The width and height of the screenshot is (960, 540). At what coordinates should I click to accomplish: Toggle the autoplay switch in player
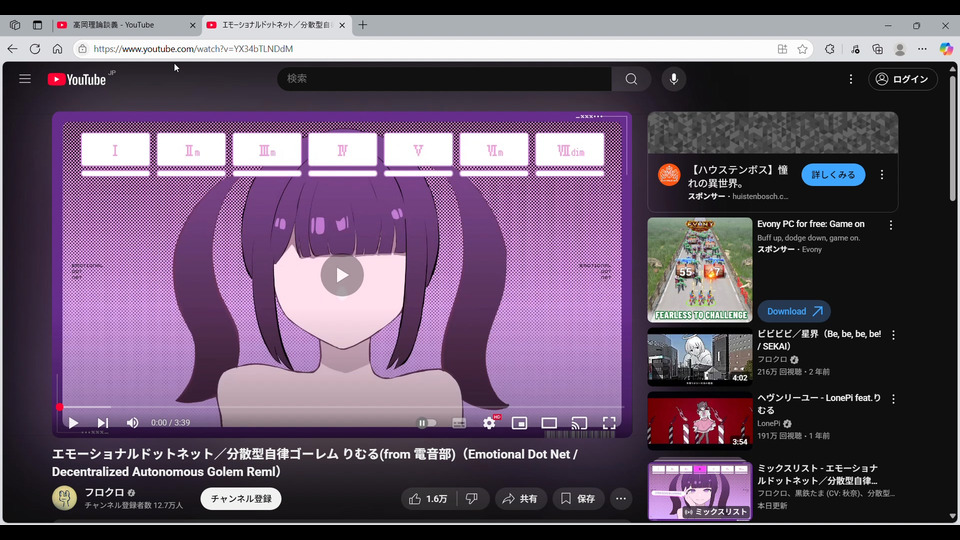click(x=426, y=423)
